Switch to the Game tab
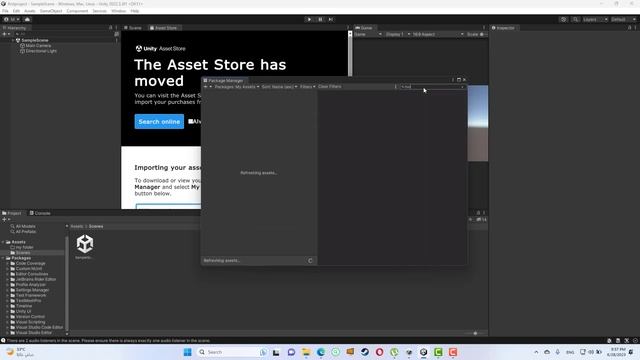Viewport: 640px width, 360px height. coord(364,28)
